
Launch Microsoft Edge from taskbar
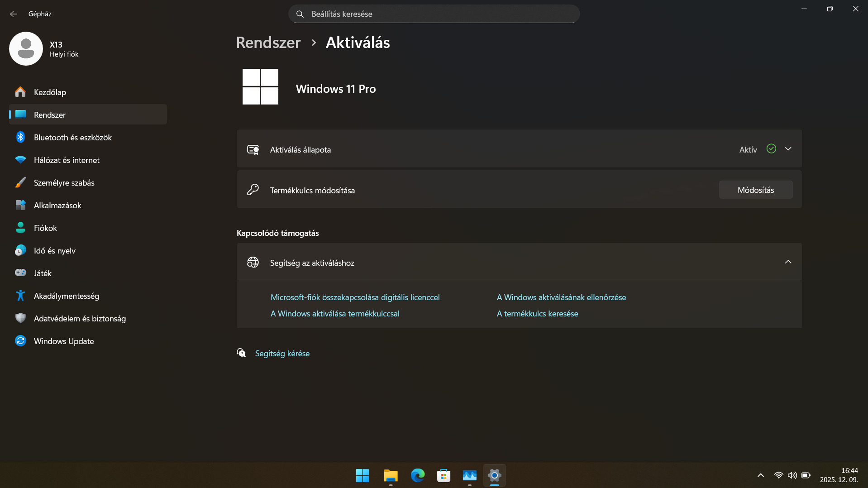(x=417, y=475)
